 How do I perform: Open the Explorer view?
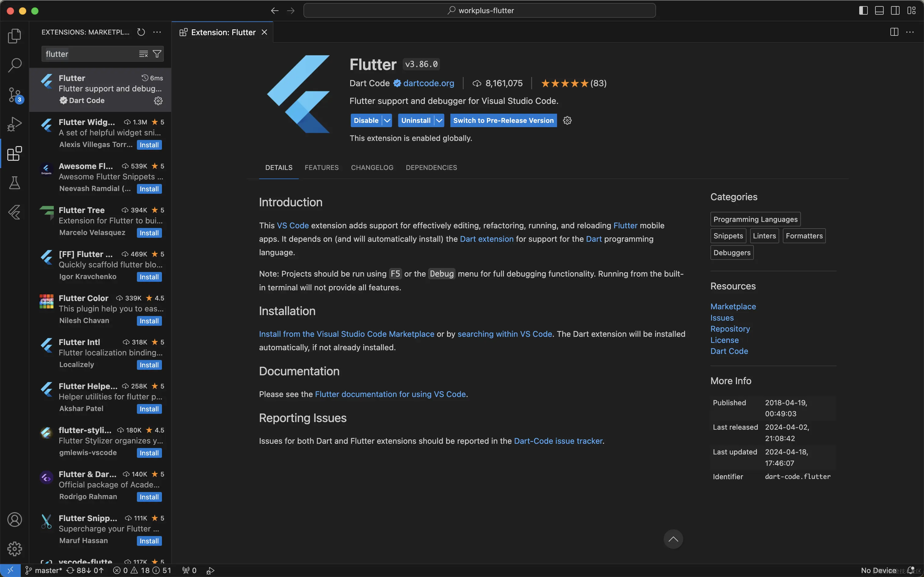(14, 36)
